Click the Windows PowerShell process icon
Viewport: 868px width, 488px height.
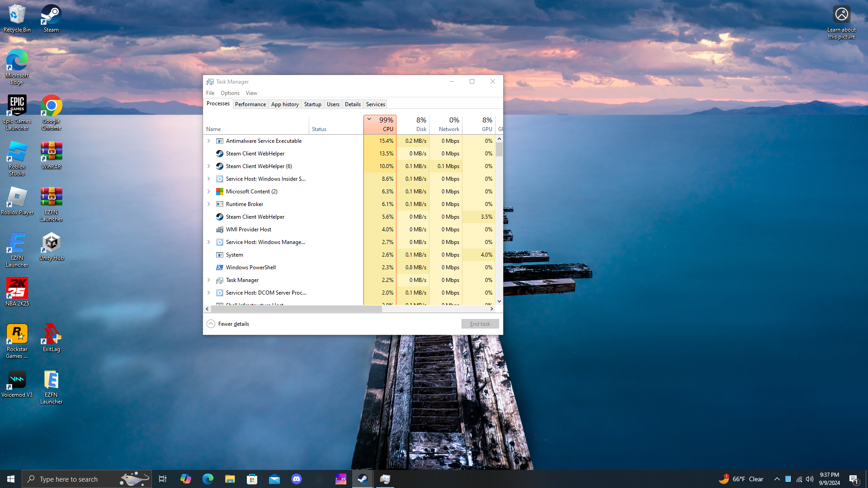tap(220, 267)
